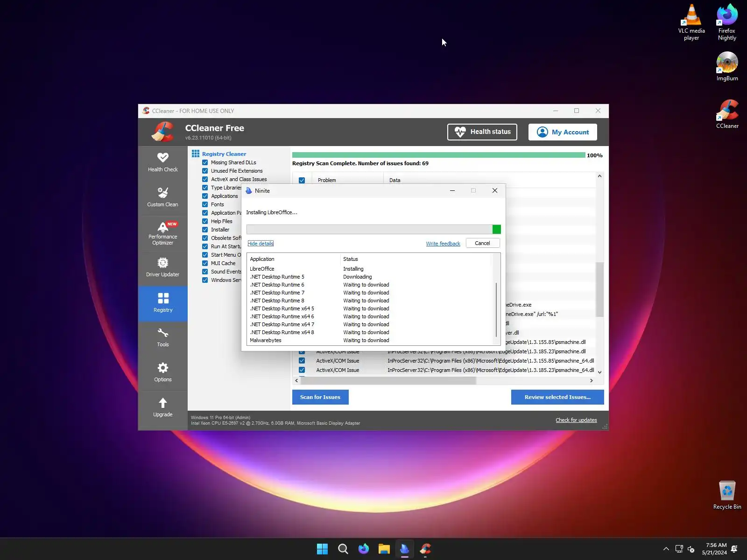Image resolution: width=747 pixels, height=560 pixels.
Task: Click the Data column header
Action: tap(489, 180)
